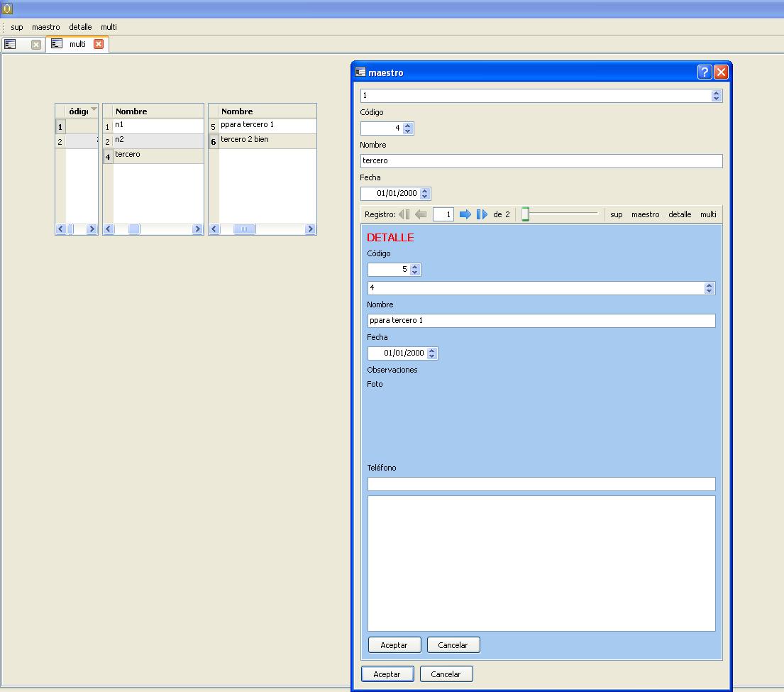Click the Nombre header of the rightmost table
The width and height of the screenshot is (784, 692).
(x=267, y=111)
